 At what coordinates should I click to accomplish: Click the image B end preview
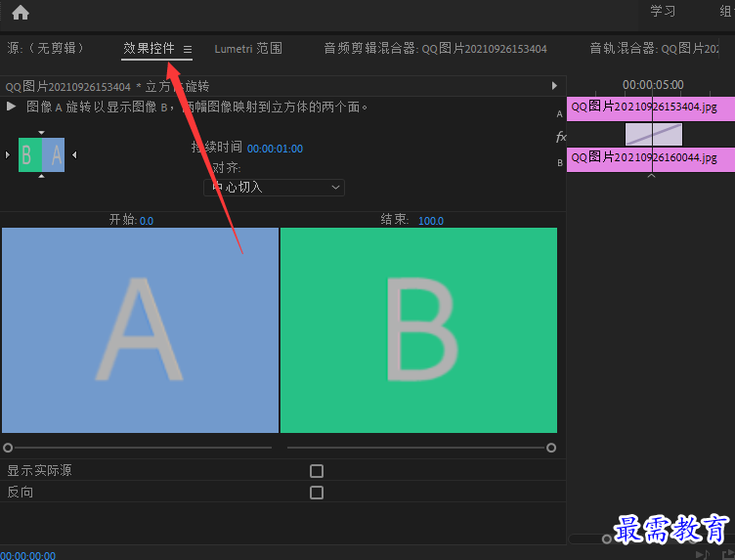tap(418, 330)
